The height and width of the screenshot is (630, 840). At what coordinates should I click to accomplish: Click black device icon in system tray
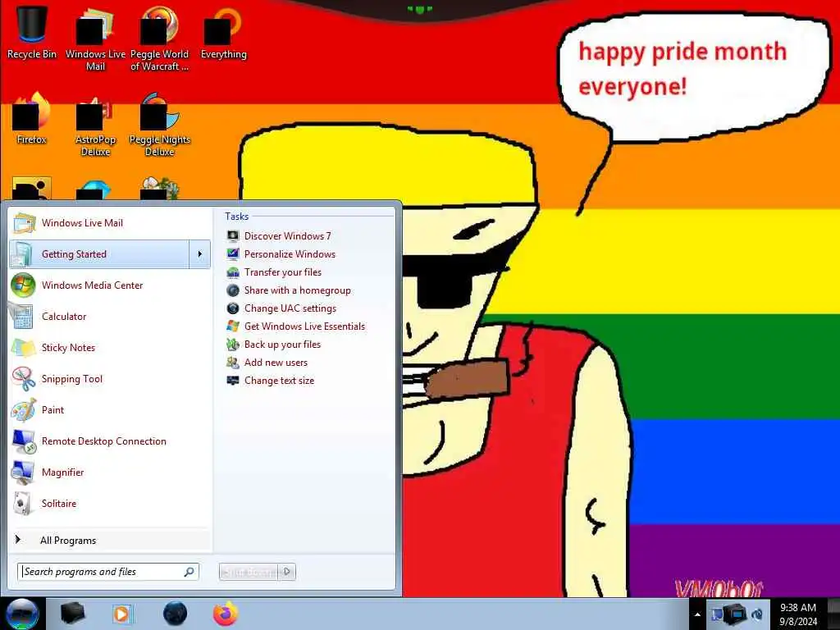coord(736,614)
